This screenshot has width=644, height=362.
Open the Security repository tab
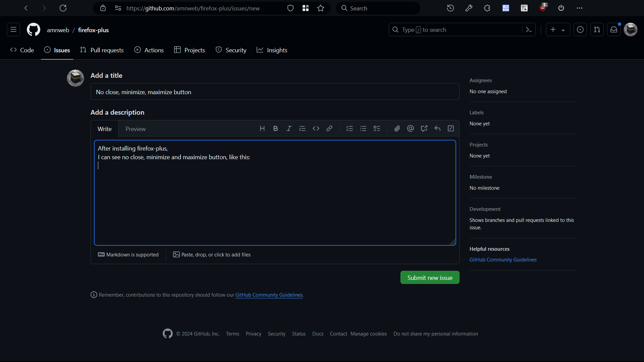coord(231,50)
